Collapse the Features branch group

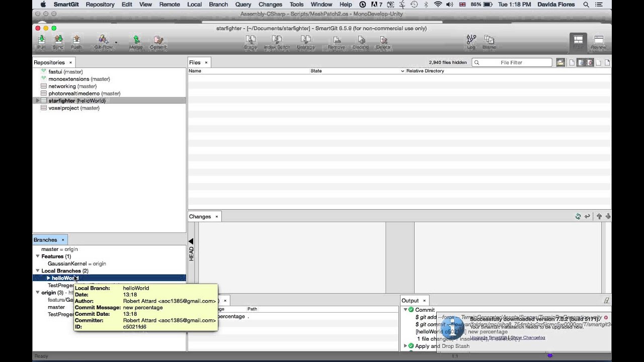[37, 256]
